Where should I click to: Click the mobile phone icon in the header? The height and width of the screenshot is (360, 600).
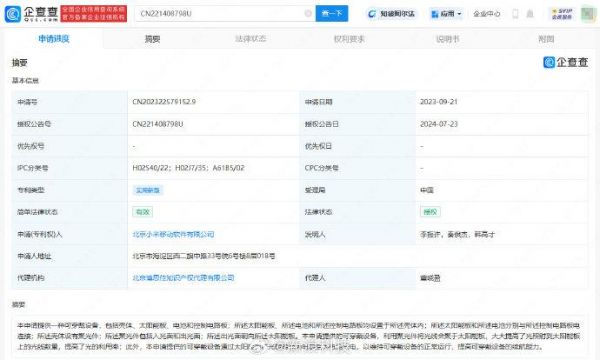515,14
